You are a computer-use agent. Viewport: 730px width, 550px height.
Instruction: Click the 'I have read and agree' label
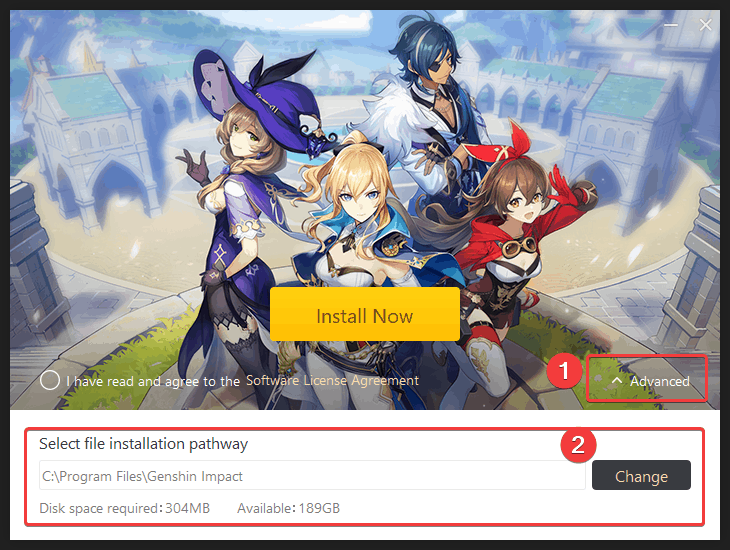click(153, 381)
